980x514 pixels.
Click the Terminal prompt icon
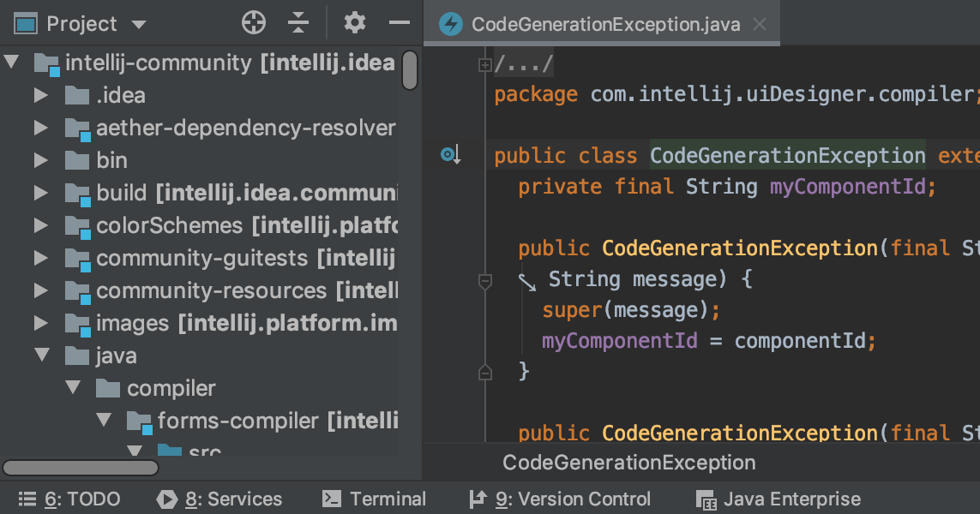pos(331,499)
